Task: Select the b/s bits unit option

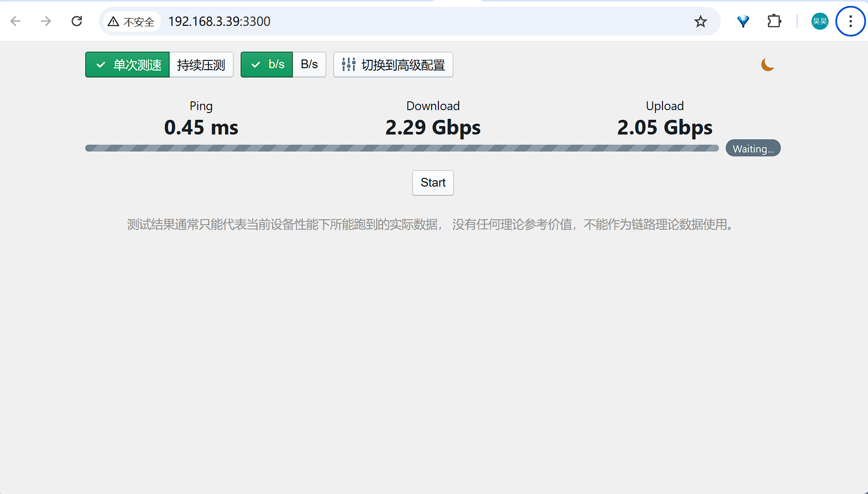Action: click(x=267, y=64)
